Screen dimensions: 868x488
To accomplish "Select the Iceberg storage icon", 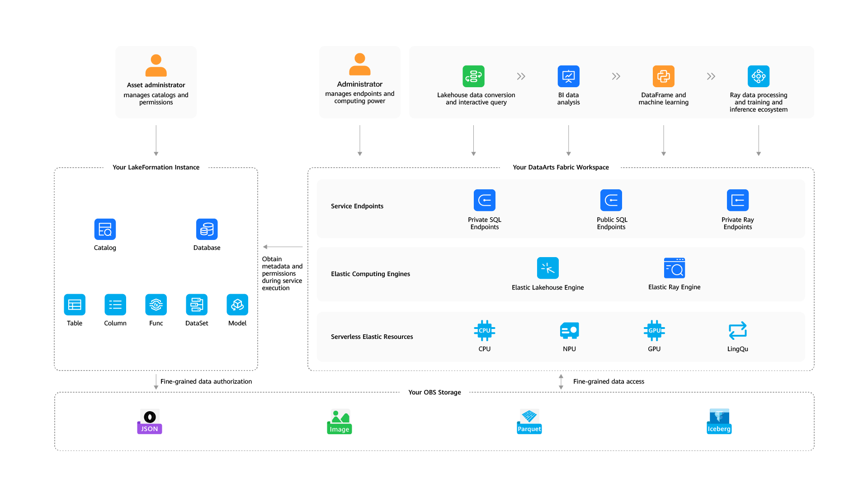I will click(x=719, y=422).
